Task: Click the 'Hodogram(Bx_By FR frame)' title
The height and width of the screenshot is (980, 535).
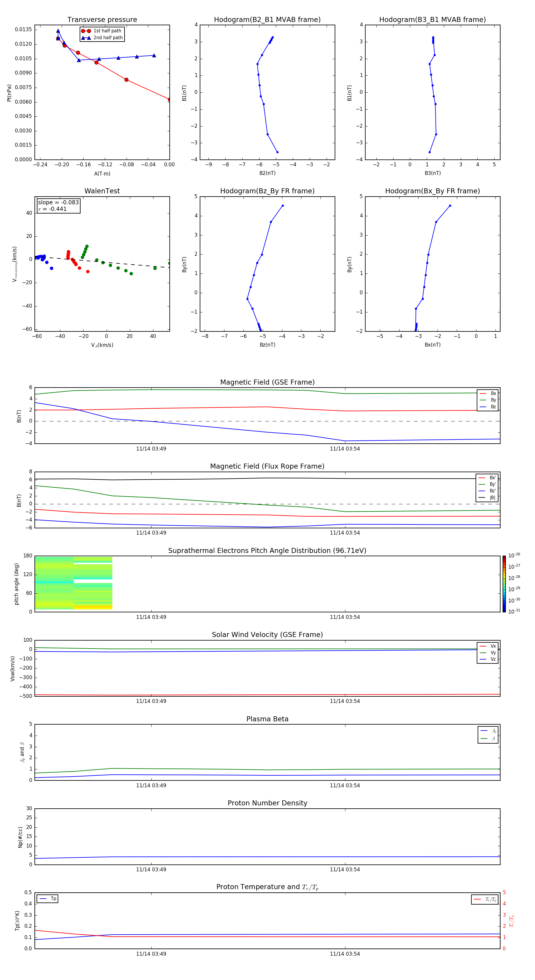Action: pyautogui.click(x=432, y=191)
